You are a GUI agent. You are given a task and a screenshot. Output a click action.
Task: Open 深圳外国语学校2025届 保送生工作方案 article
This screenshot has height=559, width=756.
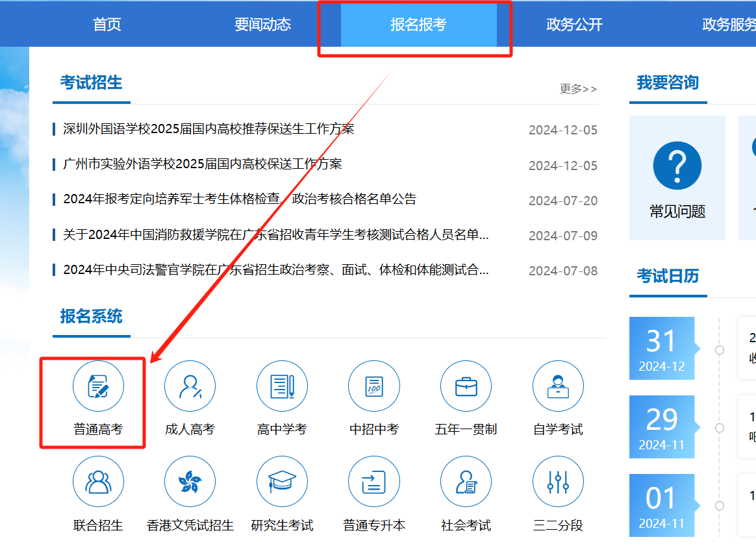click(208, 129)
